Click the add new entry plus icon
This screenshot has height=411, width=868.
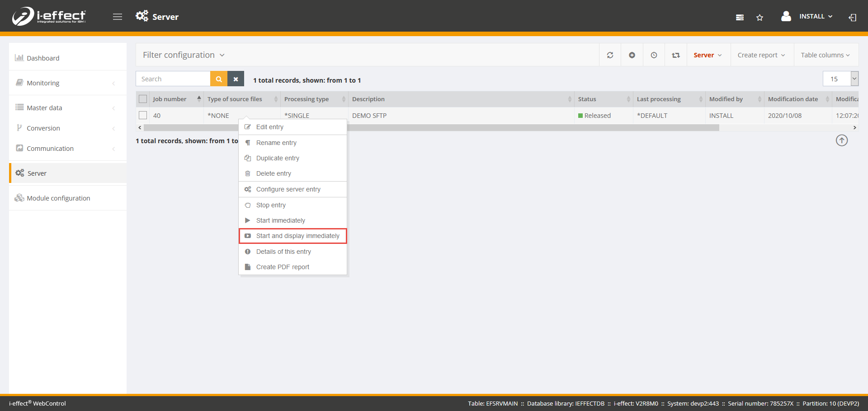click(x=632, y=55)
